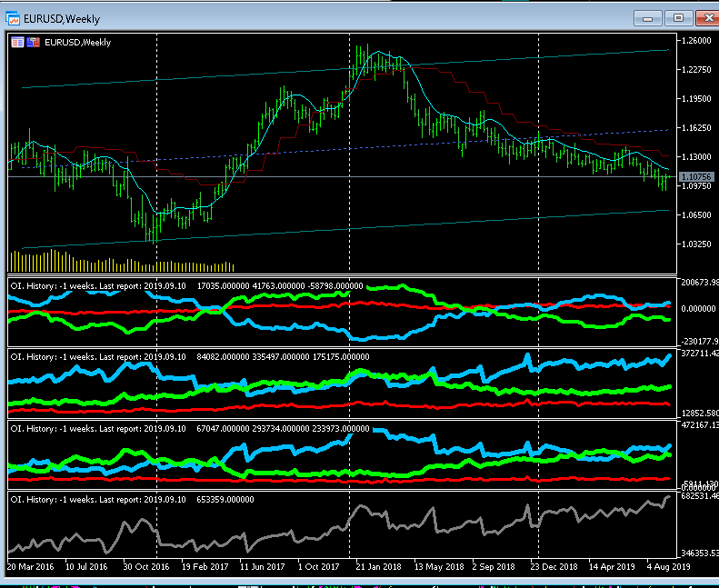Click the 14 Apr 2019 date label
The image size is (719, 588).
pos(612,566)
